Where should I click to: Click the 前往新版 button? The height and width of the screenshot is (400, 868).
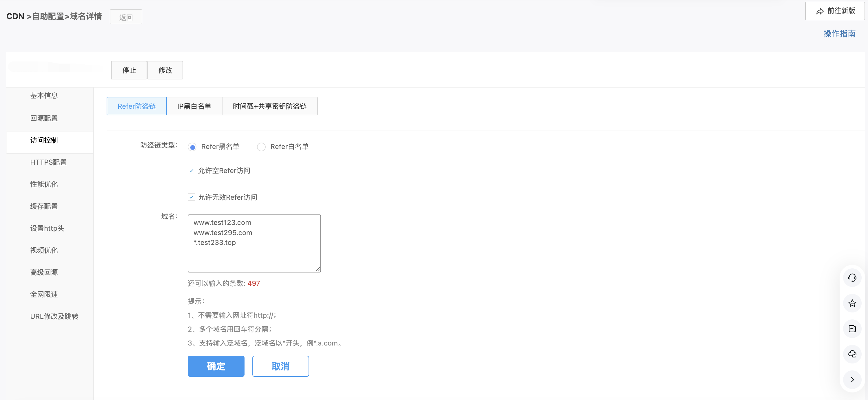[835, 11]
